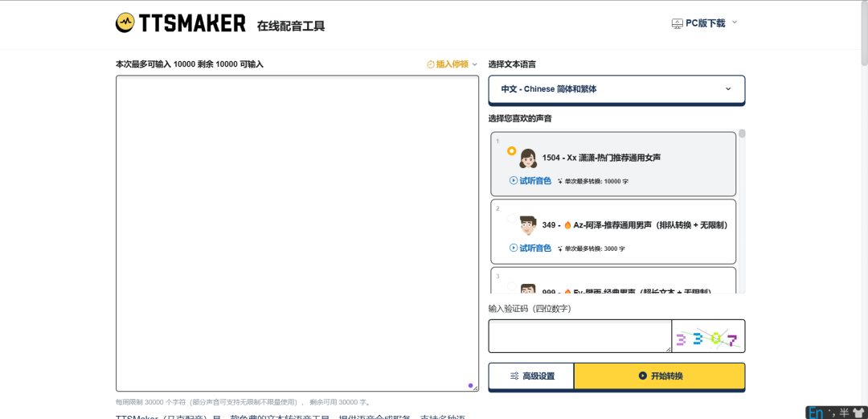Click the shirt skin icon in IME bar
868x419 pixels.
(858, 413)
